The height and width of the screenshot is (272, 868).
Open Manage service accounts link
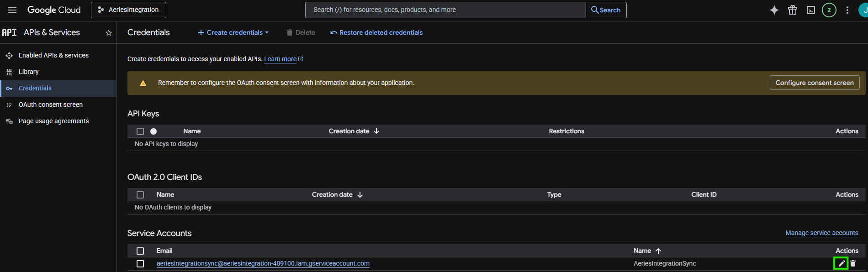822,233
